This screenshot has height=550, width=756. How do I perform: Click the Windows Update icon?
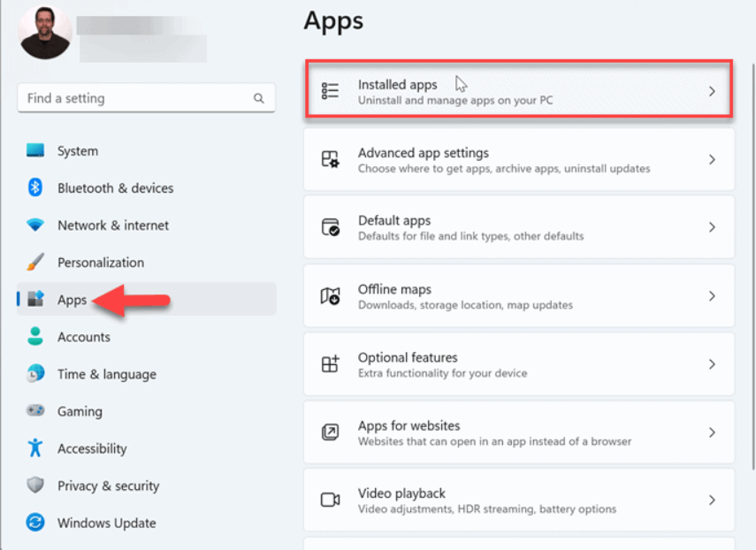34,523
